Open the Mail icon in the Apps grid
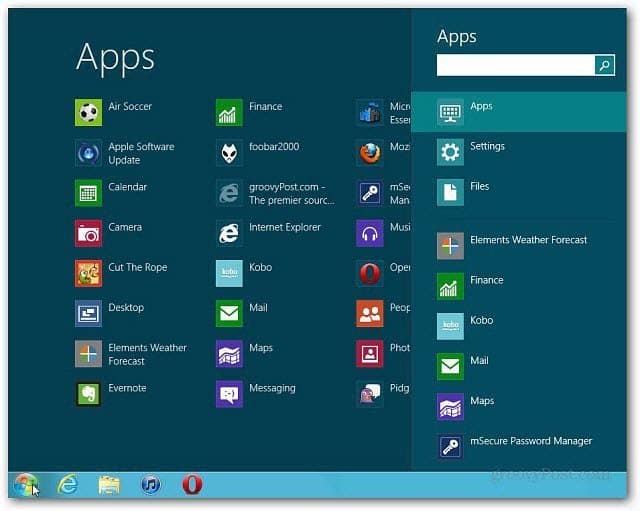Screen dimensions: 640x511 coord(229,313)
